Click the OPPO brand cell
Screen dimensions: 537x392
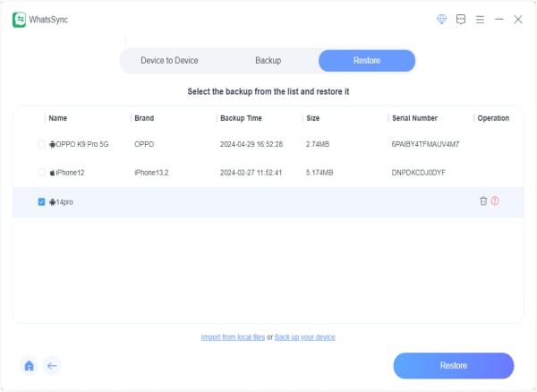pyautogui.click(x=144, y=144)
